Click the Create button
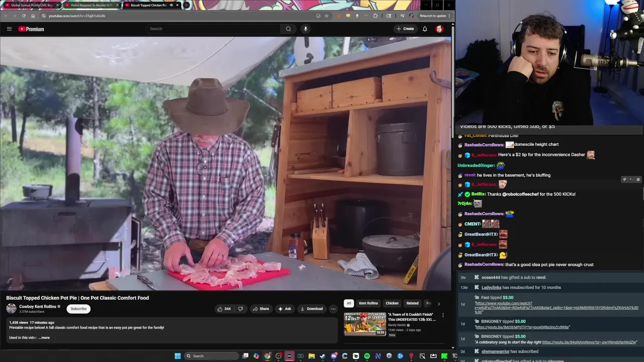Viewport: 644px width, 362px height. coord(405,29)
